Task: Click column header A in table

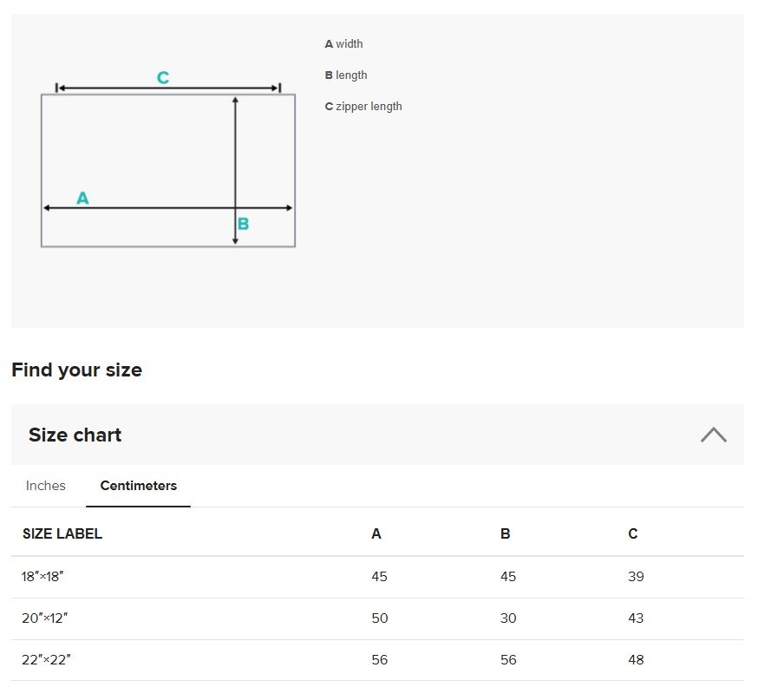Action: [376, 533]
